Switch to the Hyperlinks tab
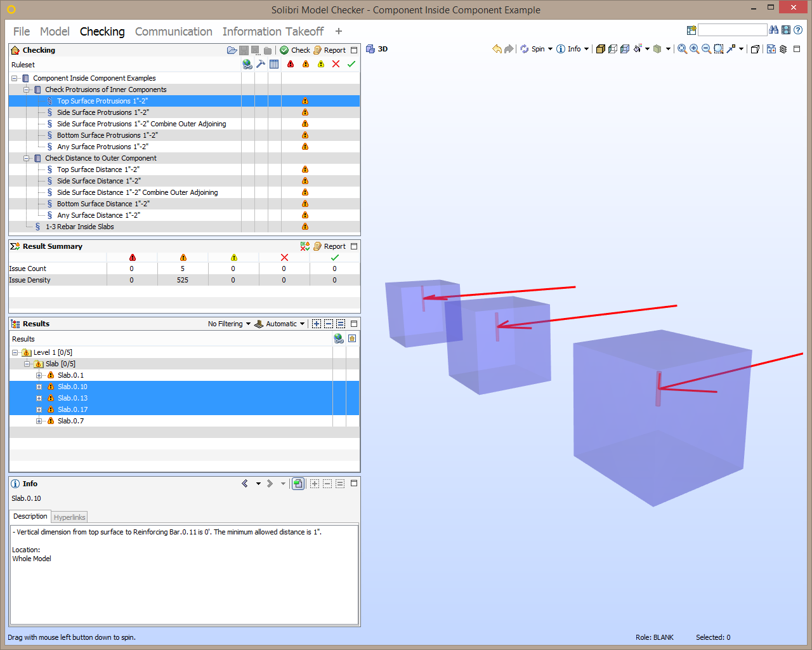This screenshot has height=650, width=812. [x=69, y=517]
